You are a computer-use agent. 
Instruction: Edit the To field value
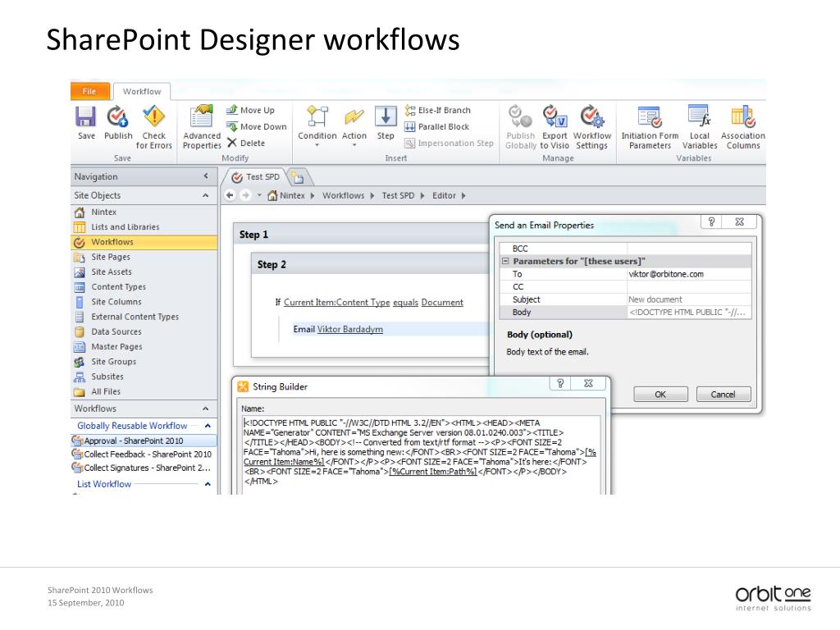689,274
